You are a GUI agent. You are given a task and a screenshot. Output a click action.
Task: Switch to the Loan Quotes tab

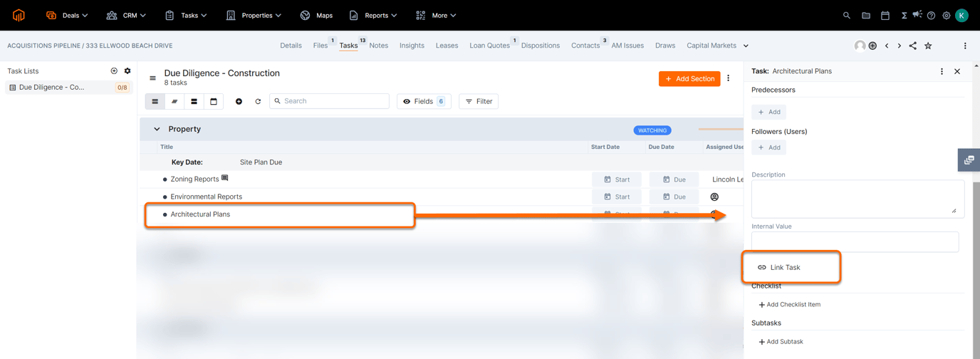coord(489,46)
